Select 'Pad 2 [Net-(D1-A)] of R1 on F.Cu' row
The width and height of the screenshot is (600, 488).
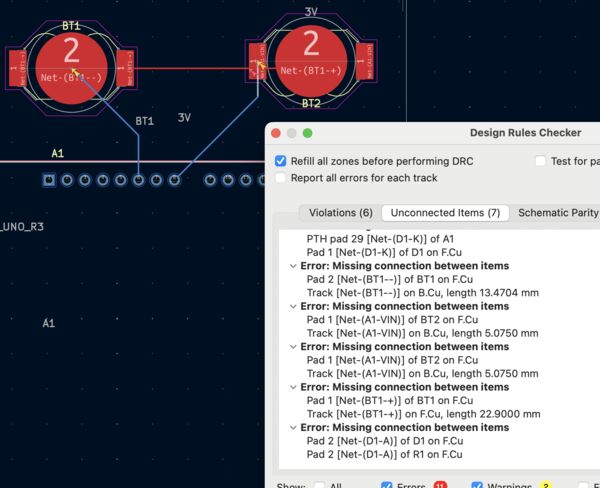coord(384,454)
